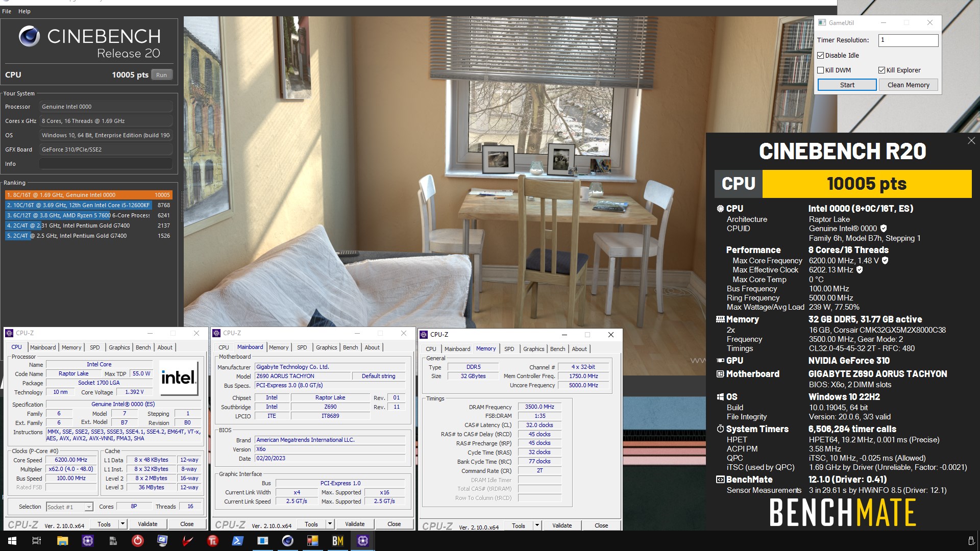The height and width of the screenshot is (551, 980).
Task: Open SPD tab in CPU-Z Mainboard window
Action: 302,347
